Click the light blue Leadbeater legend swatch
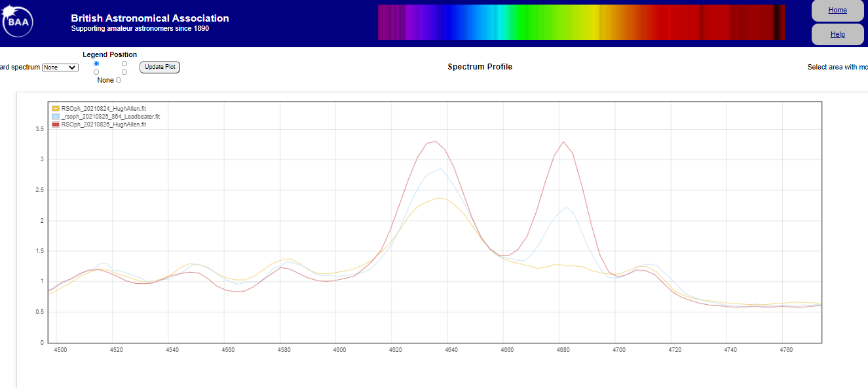This screenshot has height=388, width=868. click(x=56, y=117)
